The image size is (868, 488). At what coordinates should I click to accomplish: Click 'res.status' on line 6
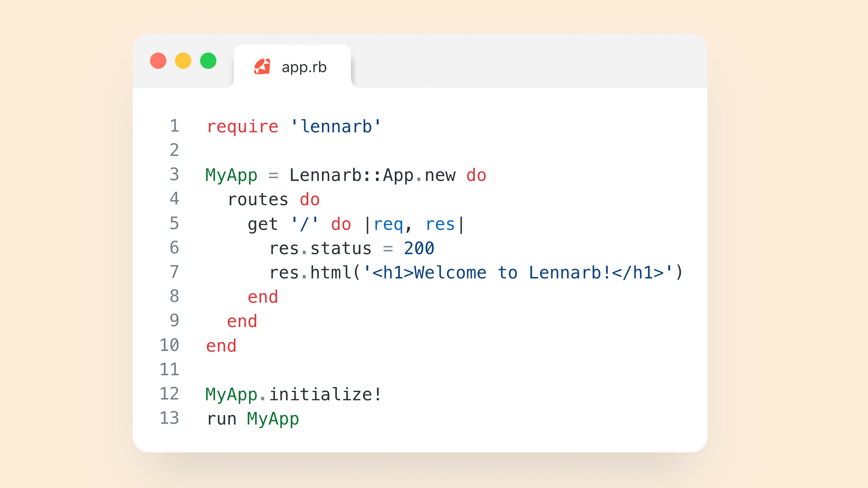click(x=320, y=249)
